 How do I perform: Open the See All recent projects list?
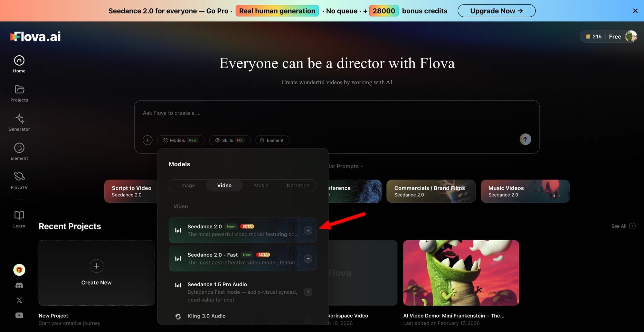pyautogui.click(x=622, y=226)
